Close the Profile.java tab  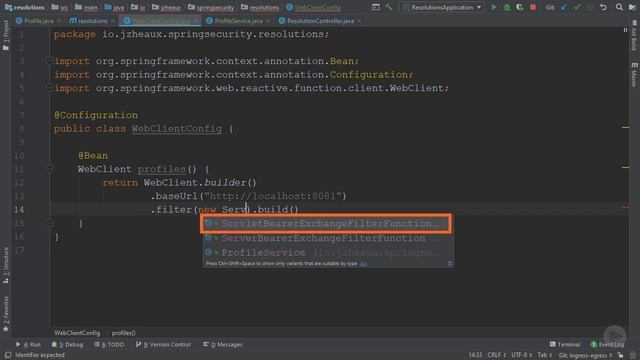pos(60,21)
